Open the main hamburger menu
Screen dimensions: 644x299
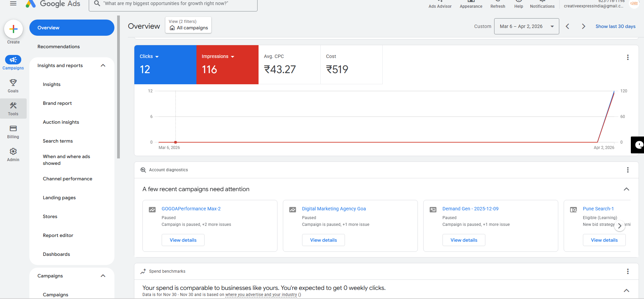click(x=13, y=3)
